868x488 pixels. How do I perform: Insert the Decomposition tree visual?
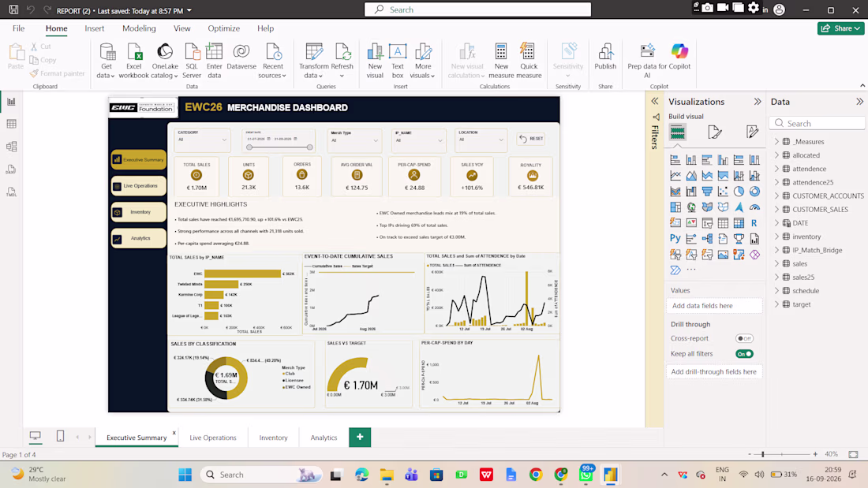pyautogui.click(x=707, y=238)
